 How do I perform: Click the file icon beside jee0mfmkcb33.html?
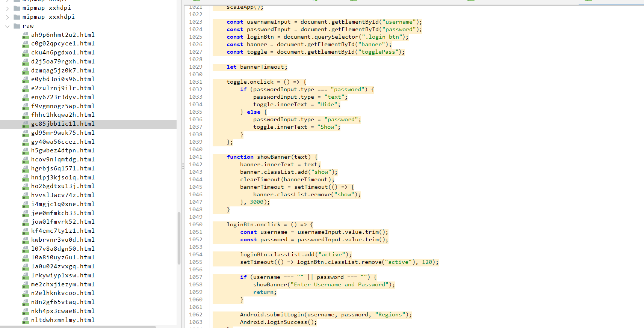click(x=26, y=214)
